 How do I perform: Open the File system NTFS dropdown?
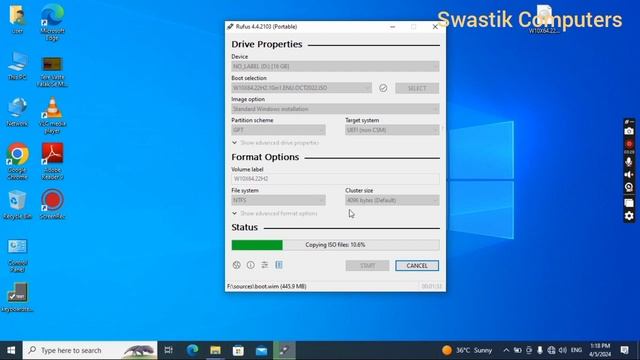[278, 200]
